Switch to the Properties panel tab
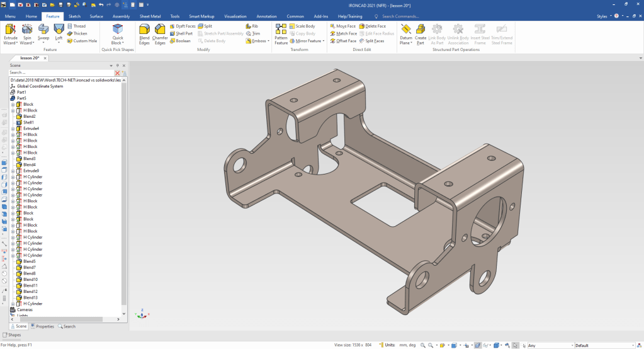 coord(43,326)
